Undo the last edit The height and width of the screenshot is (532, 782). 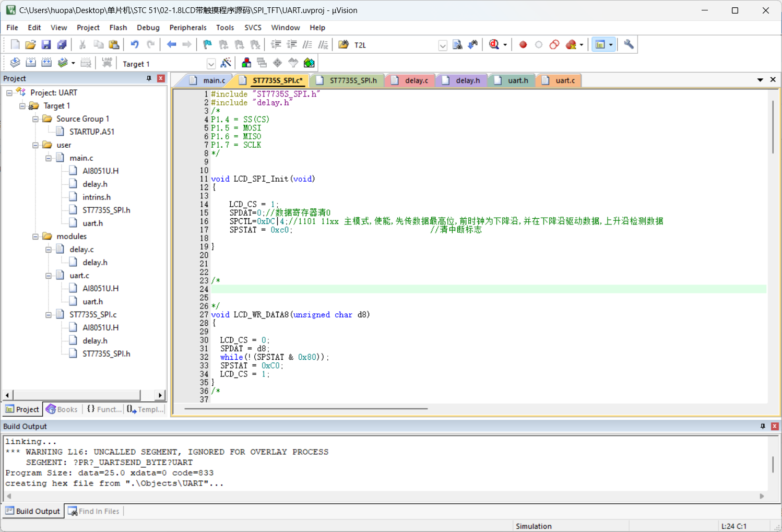pos(135,45)
